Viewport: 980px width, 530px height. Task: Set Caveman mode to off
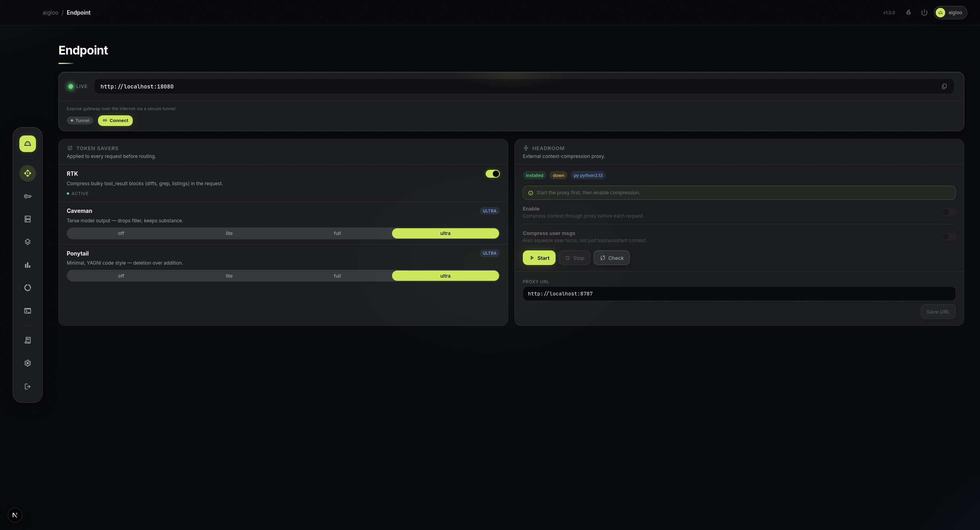[x=121, y=233]
